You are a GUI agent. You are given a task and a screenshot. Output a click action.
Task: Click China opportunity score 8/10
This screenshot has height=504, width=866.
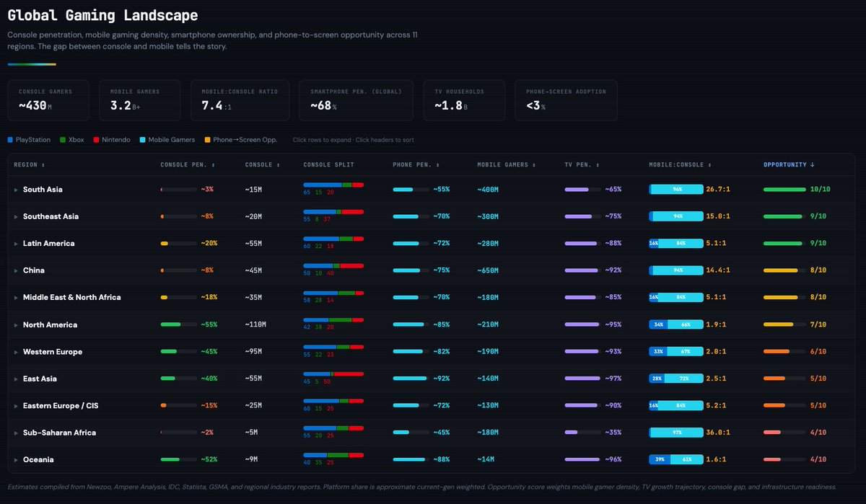tap(818, 270)
